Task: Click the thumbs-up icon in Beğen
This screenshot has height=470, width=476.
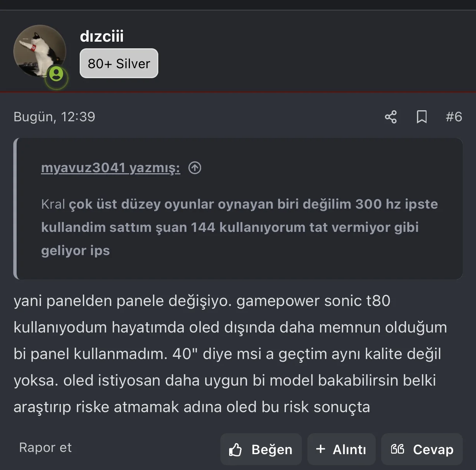Action: tap(235, 450)
